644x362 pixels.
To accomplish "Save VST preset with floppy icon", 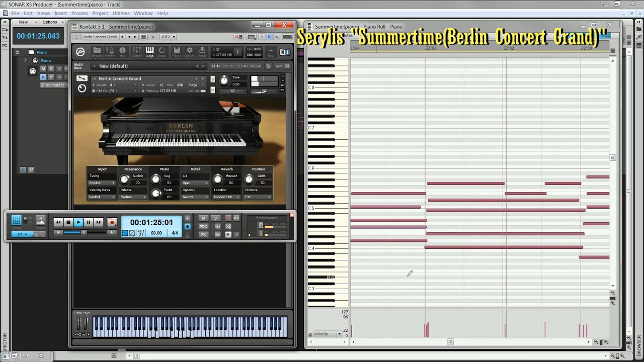I will coord(143,37).
